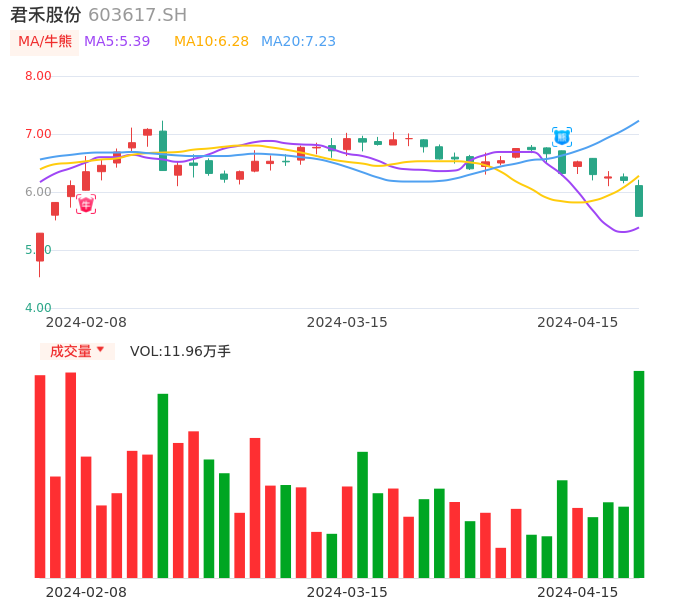
Task: Click the pink bull signal marker
Action: (86, 204)
